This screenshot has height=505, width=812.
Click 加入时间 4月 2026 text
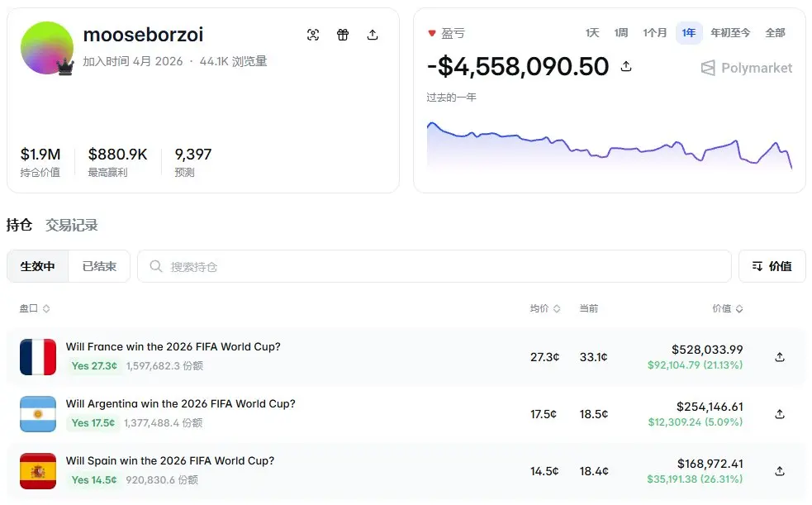tap(132, 61)
